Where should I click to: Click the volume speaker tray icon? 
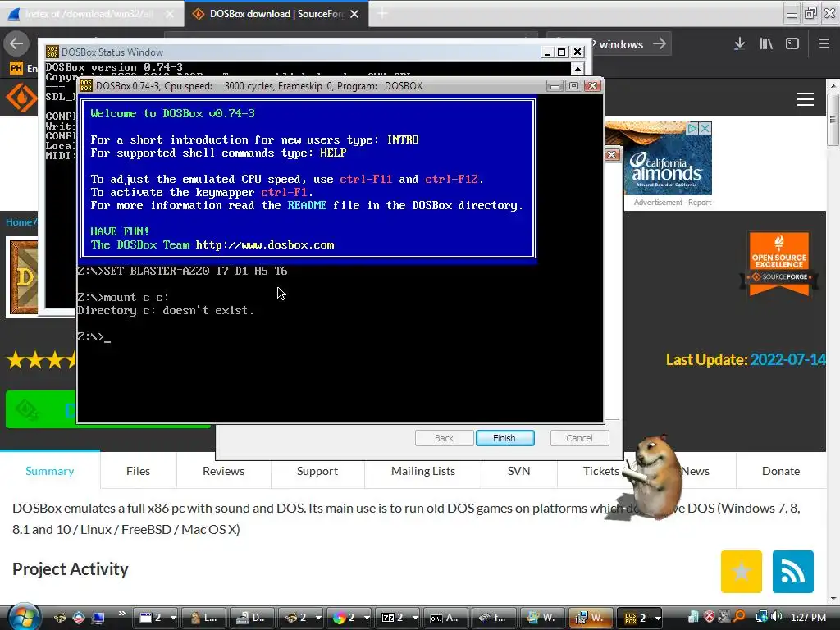[777, 617]
